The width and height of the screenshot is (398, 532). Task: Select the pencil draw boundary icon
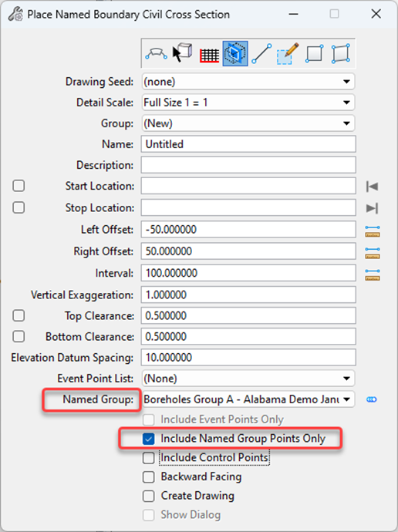click(x=288, y=54)
